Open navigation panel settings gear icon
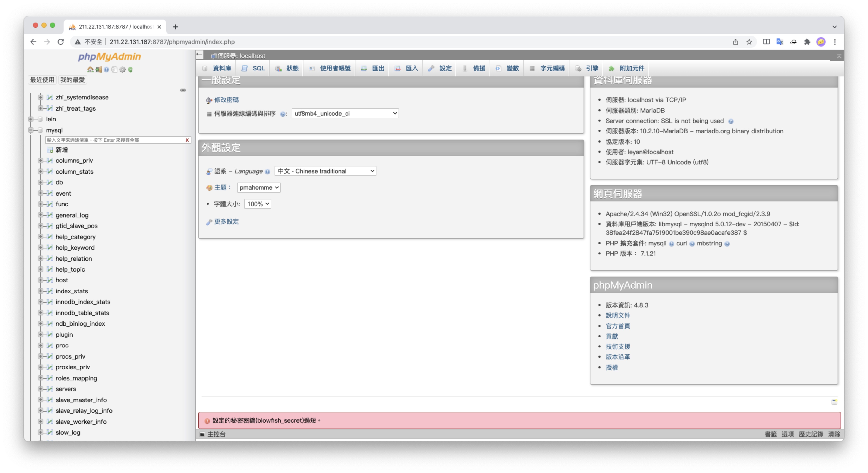The image size is (868, 473). point(122,69)
